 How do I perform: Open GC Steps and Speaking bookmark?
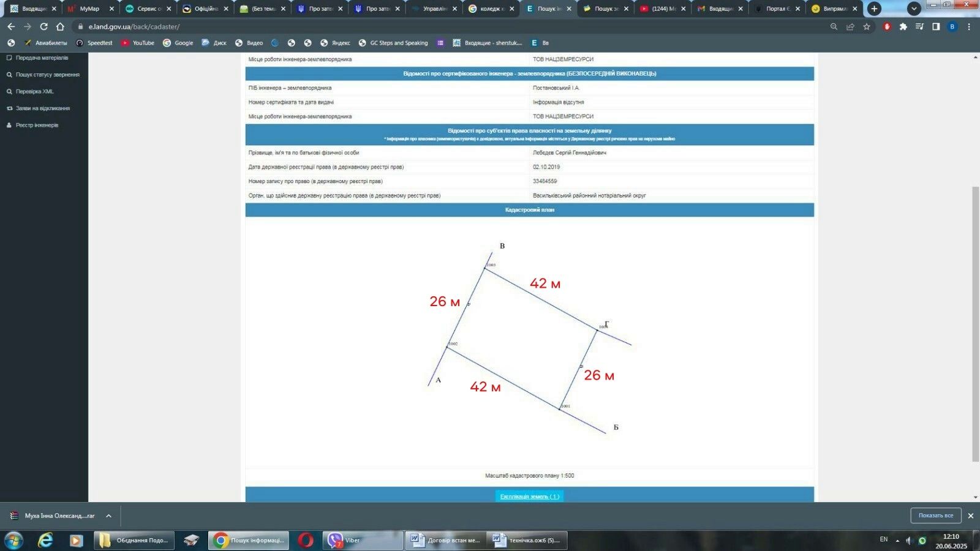pos(393,43)
